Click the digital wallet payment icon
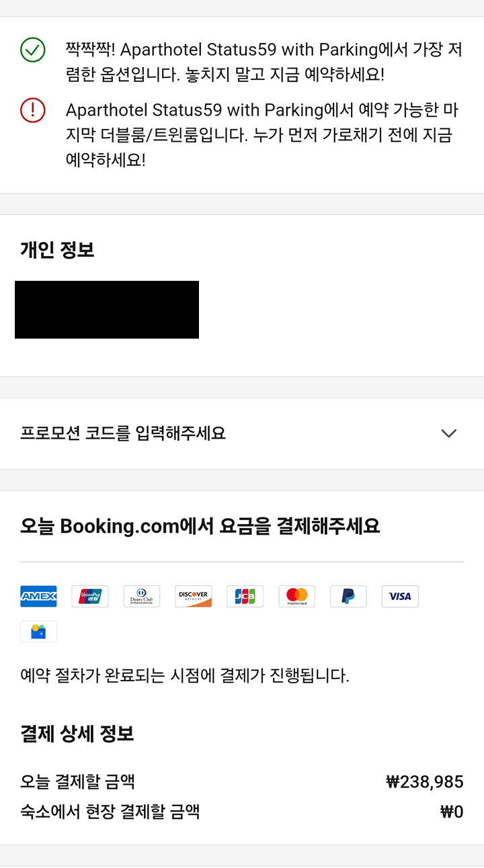484x868 pixels. point(38,632)
